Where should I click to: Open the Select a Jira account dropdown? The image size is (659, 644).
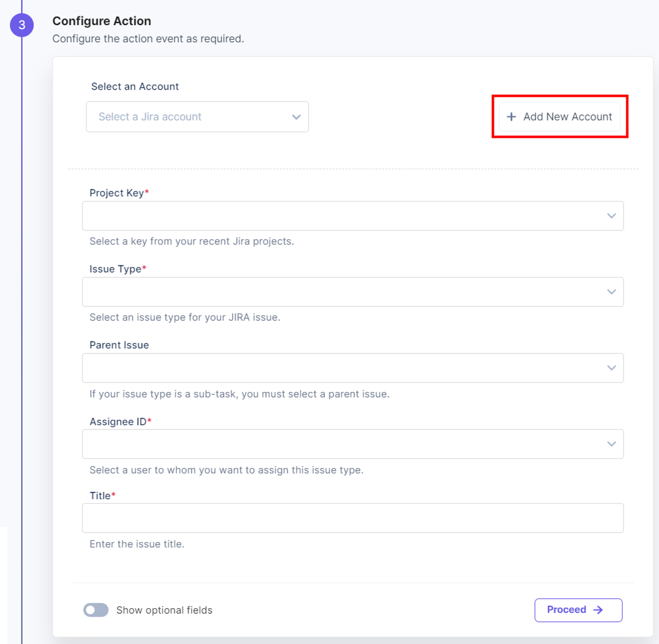coord(197,117)
